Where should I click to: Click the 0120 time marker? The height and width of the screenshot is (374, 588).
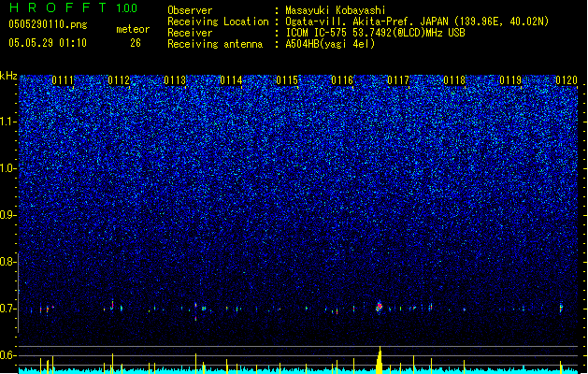click(566, 80)
